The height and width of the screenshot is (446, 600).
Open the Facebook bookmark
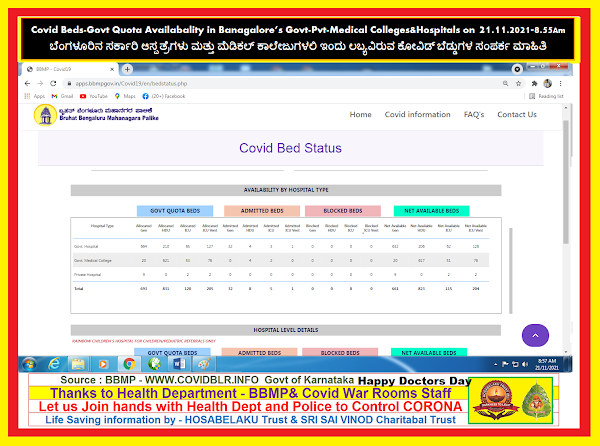tap(164, 96)
